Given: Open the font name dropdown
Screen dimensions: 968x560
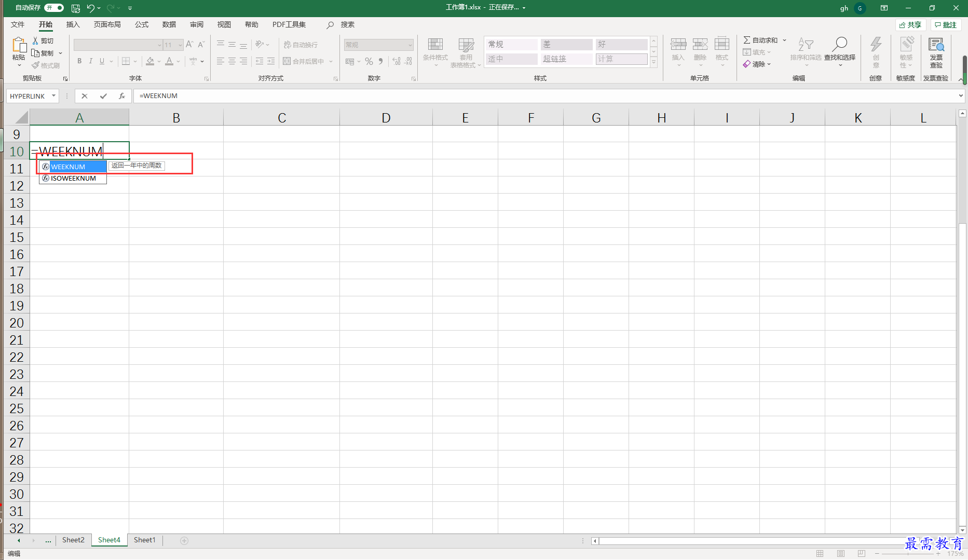Looking at the screenshot, I should (159, 45).
